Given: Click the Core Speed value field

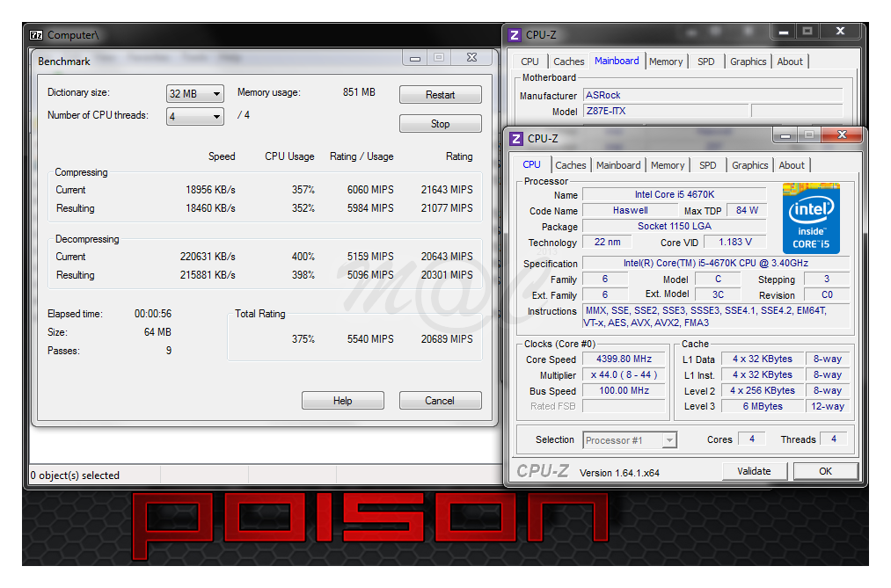Looking at the screenshot, I should [x=626, y=359].
